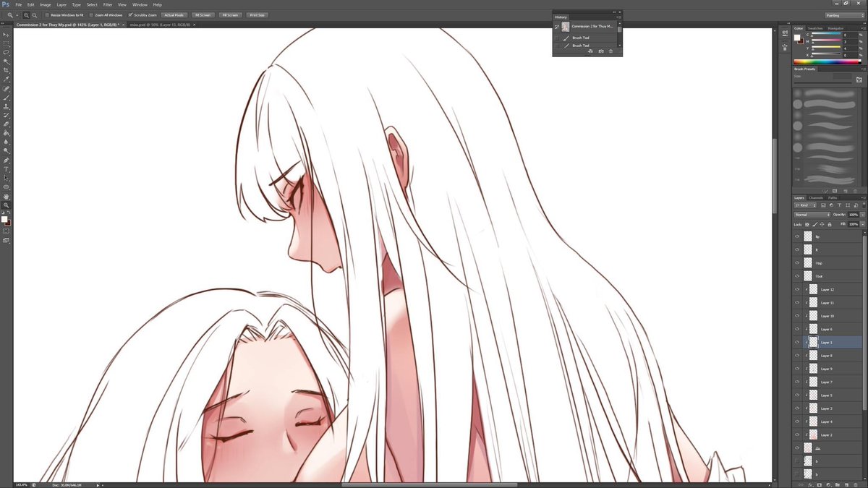Uncheck Scrubby Zoom checkbox
The height and width of the screenshot is (488, 868).
(x=130, y=14)
